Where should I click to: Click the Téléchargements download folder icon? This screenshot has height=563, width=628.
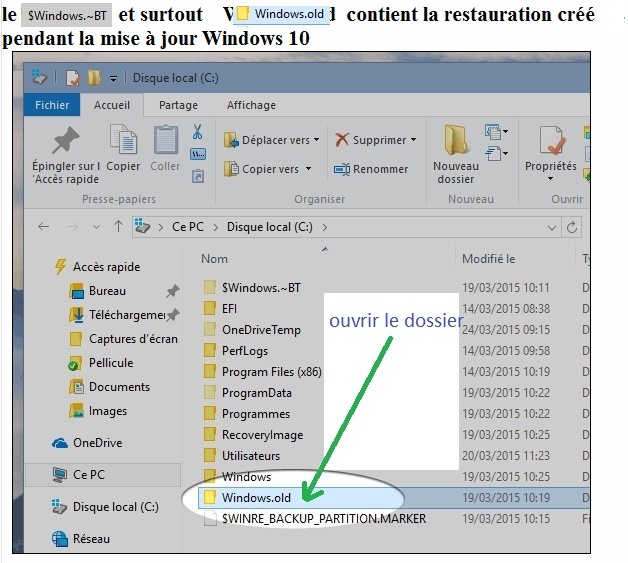pyautogui.click(x=76, y=315)
